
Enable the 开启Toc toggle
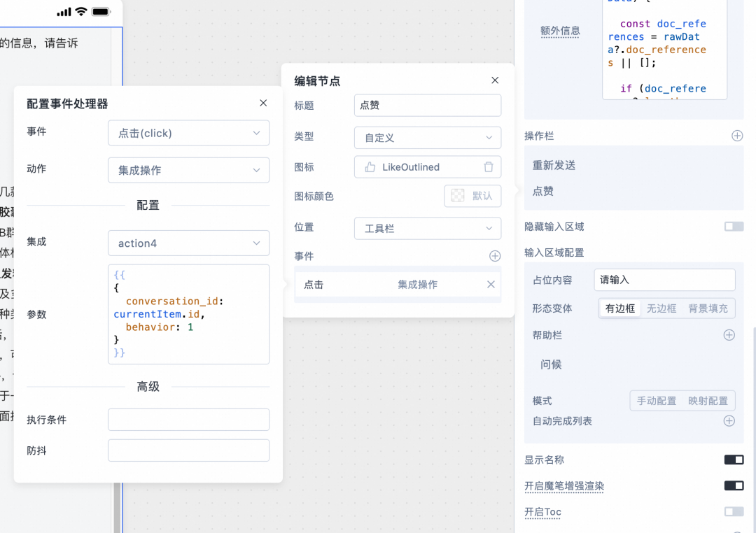(x=734, y=511)
